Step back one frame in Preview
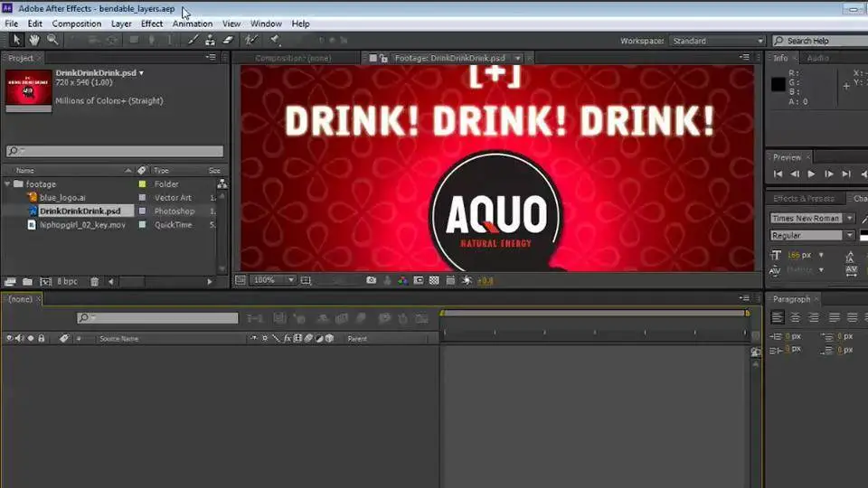Viewport: 868px width, 488px height. point(795,174)
